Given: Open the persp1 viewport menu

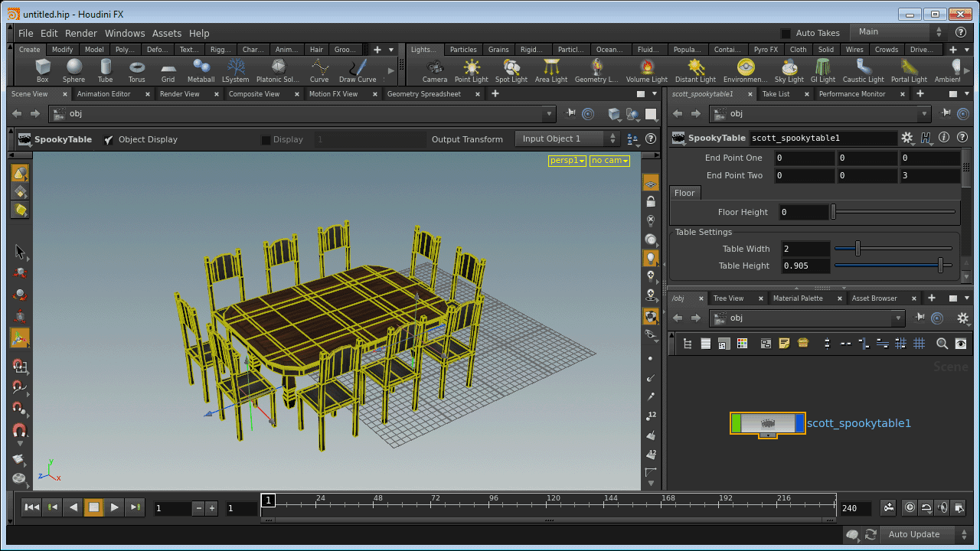Looking at the screenshot, I should click(x=567, y=161).
